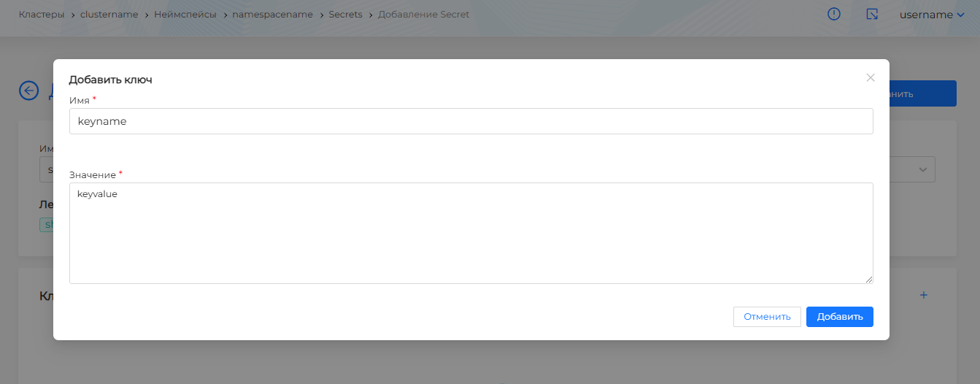Click the exclamation alert icon in header
This screenshot has width=980, height=384.
pyautogui.click(x=835, y=15)
